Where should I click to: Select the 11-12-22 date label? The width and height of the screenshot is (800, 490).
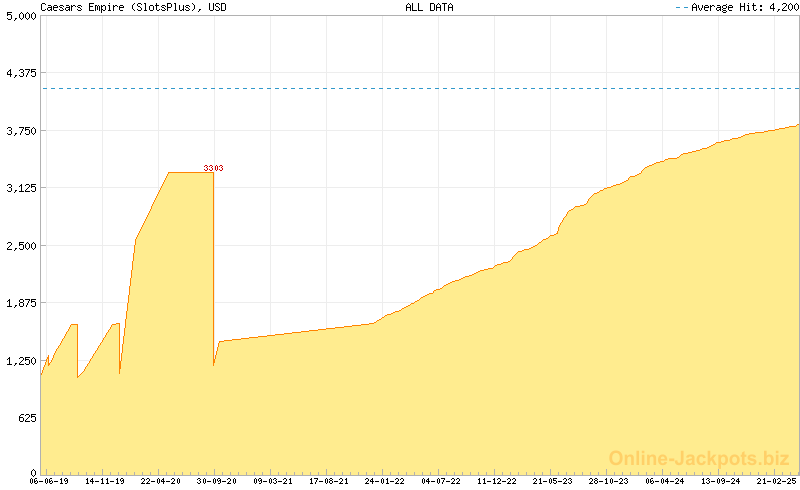coord(497,481)
